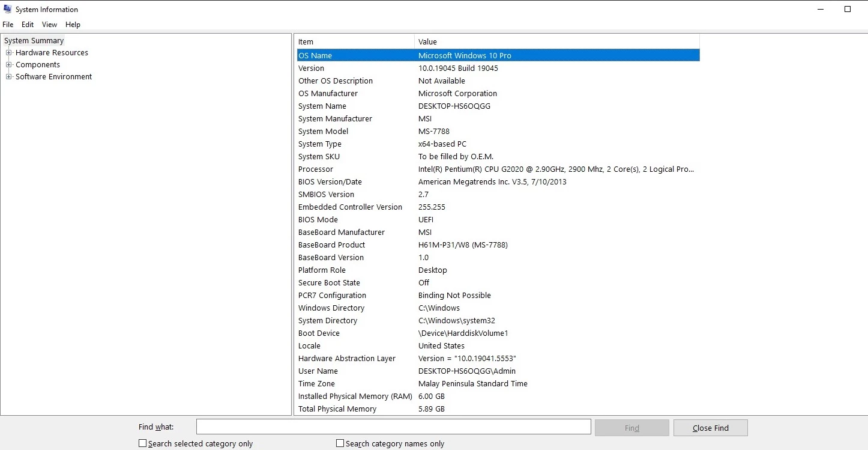Expand the Components node

(9, 65)
